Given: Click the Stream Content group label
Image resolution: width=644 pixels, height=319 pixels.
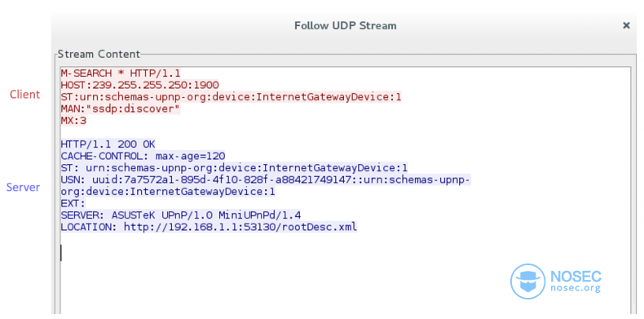Looking at the screenshot, I should tap(99, 54).
